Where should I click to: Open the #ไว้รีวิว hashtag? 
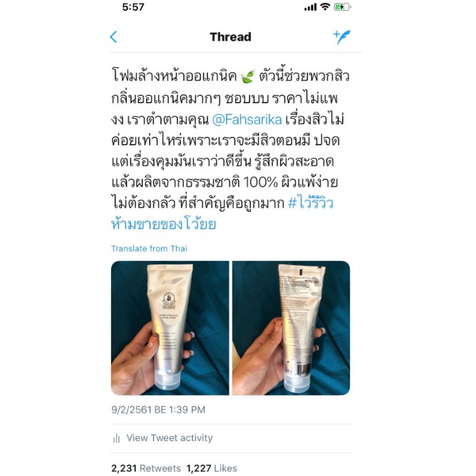(311, 203)
